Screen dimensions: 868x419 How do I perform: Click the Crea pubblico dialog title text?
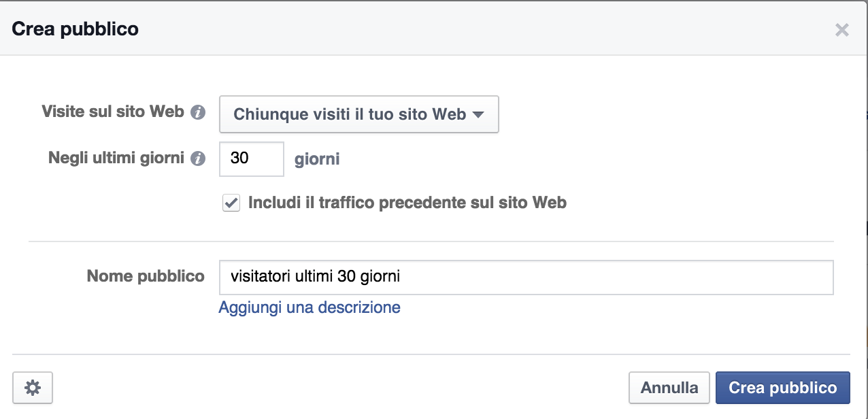pyautogui.click(x=76, y=29)
